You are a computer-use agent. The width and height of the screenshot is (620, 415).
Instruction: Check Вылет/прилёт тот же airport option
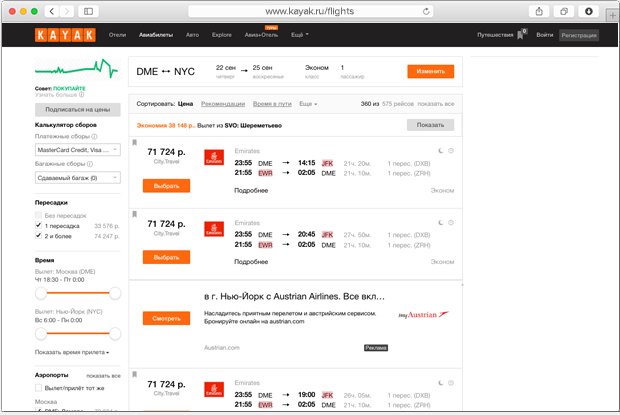(38, 388)
